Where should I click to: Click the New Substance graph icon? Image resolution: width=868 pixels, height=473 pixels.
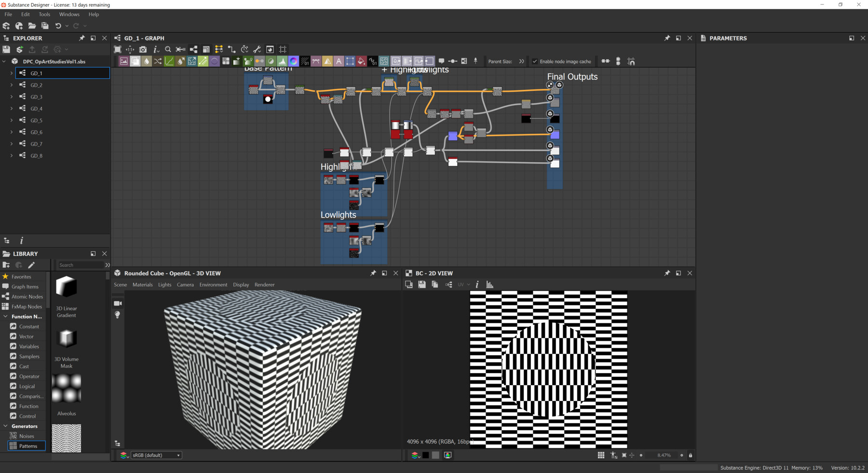(6, 26)
